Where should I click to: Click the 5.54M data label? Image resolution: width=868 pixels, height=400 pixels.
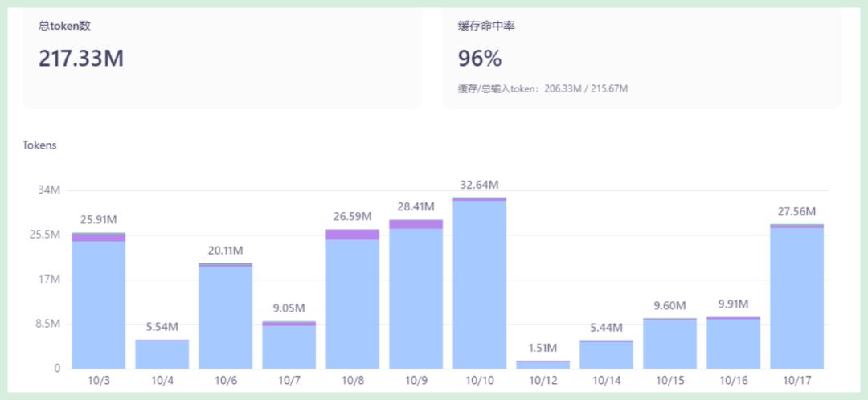coord(162,327)
